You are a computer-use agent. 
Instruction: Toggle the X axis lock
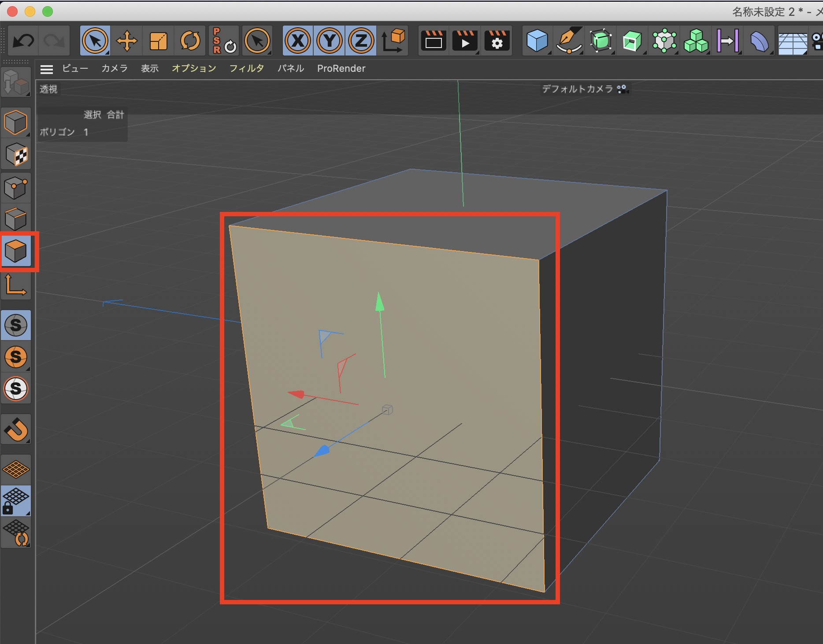tap(298, 41)
